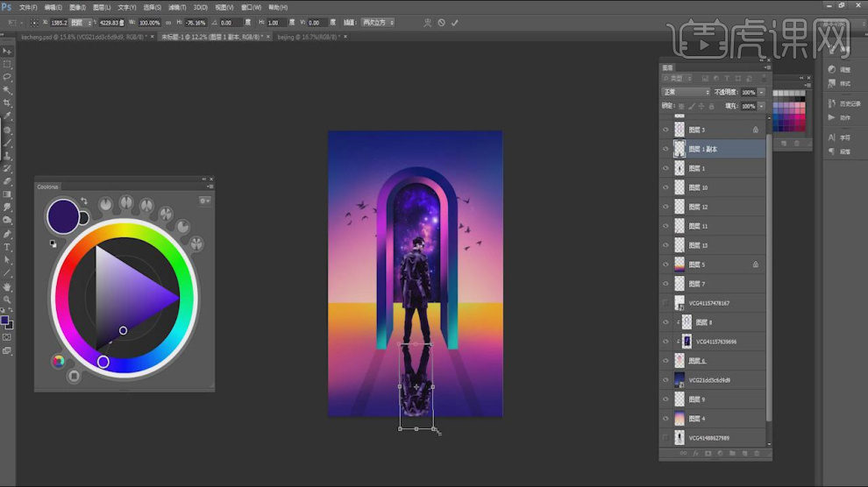Open the layer blend mode dropdown (正常)
Image resolution: width=868 pixels, height=487 pixels.
coord(686,92)
